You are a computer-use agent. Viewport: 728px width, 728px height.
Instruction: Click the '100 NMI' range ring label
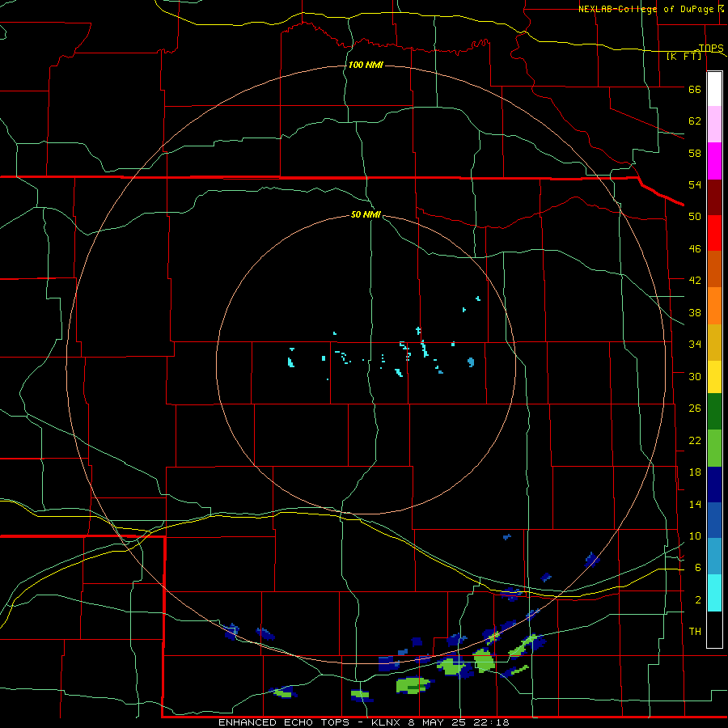366,65
